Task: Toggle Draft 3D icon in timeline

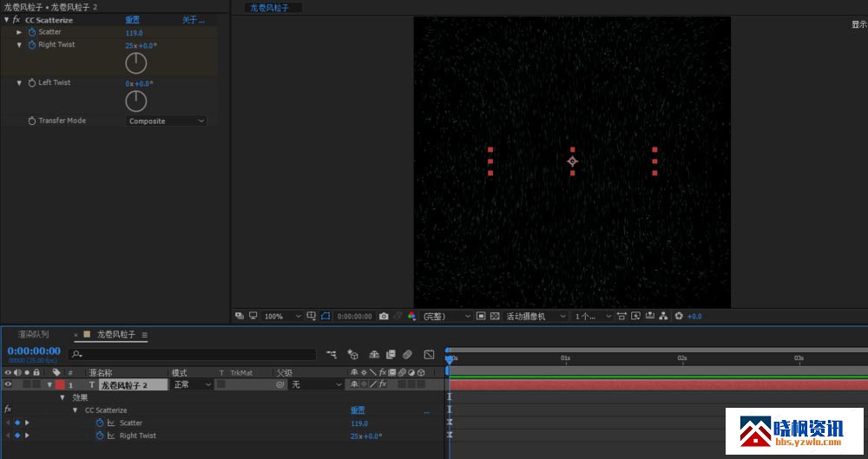Action: pyautogui.click(x=352, y=354)
